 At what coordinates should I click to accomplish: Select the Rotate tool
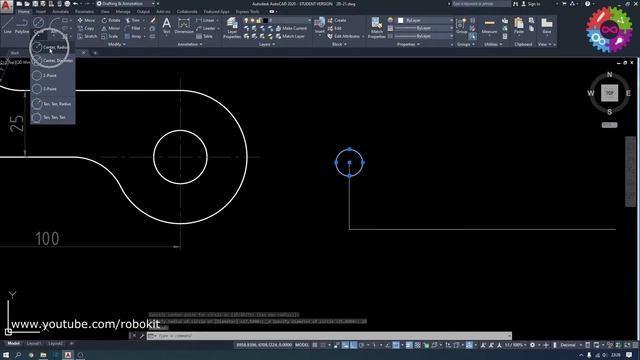tap(111, 20)
